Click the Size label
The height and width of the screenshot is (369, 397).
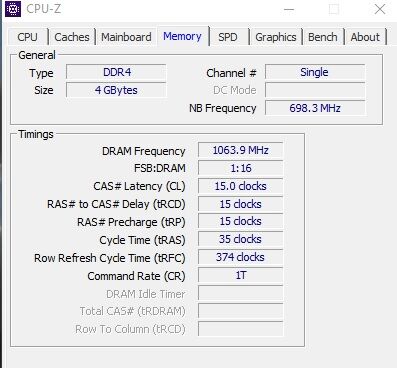[44, 90]
